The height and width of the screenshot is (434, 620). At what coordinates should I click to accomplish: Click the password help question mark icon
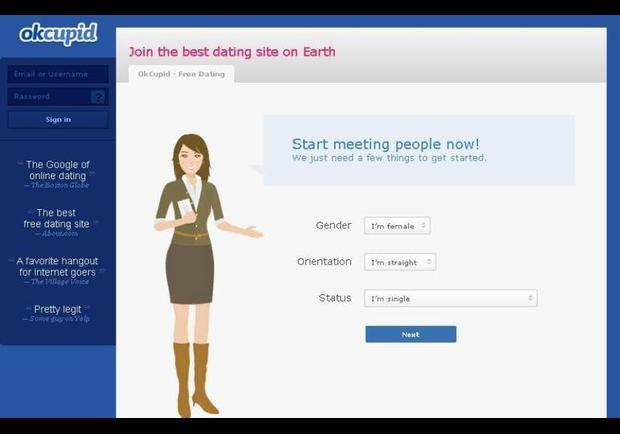pyautogui.click(x=98, y=96)
